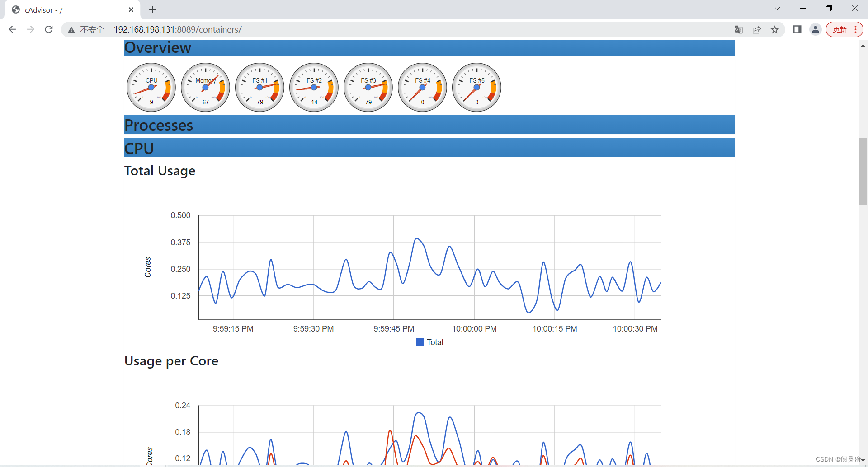Click the Overview section header
Image resolution: width=868 pixels, height=467 pixels.
click(x=429, y=47)
